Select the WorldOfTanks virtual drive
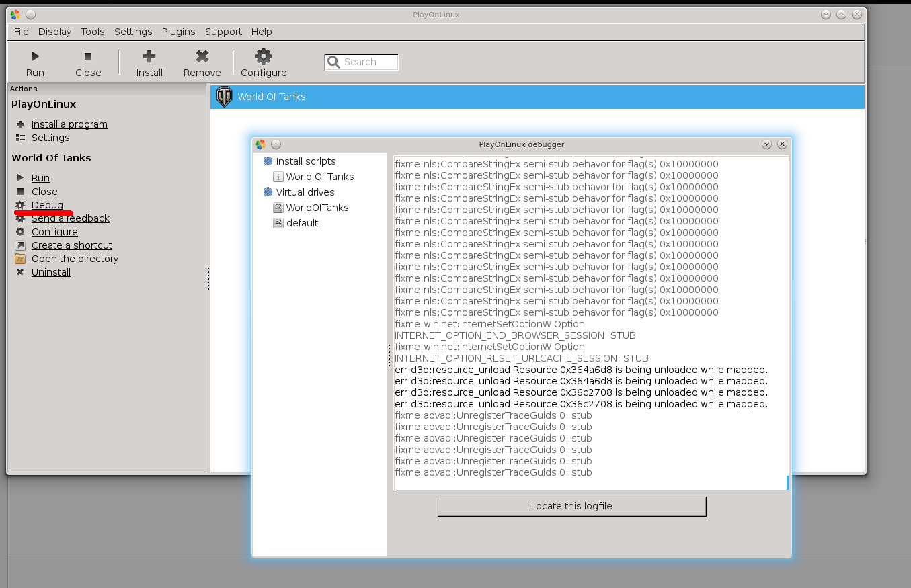Viewport: 911px width, 588px height. coord(317,208)
